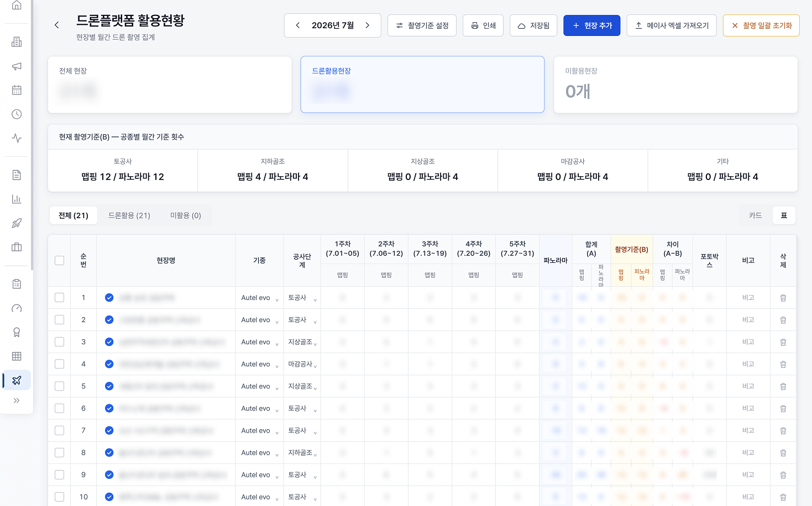Image resolution: width=812 pixels, height=506 pixels.
Task: Click the 비고 note field in row 2
Action: (748, 320)
